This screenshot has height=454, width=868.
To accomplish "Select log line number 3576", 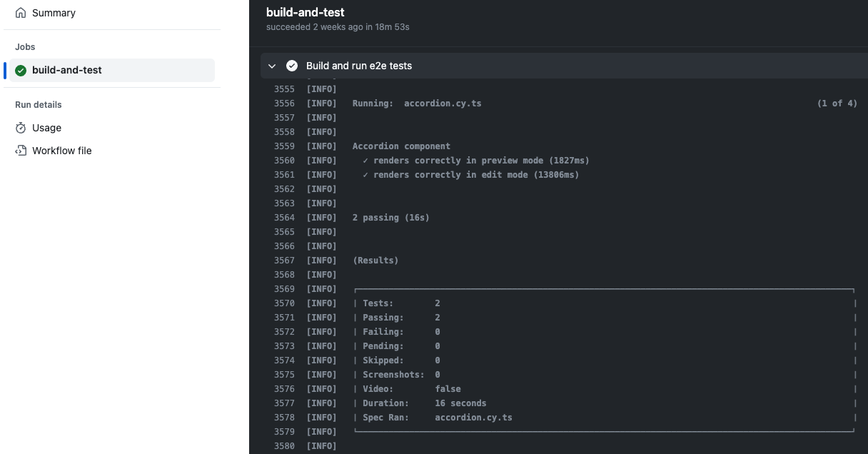I will pos(284,389).
